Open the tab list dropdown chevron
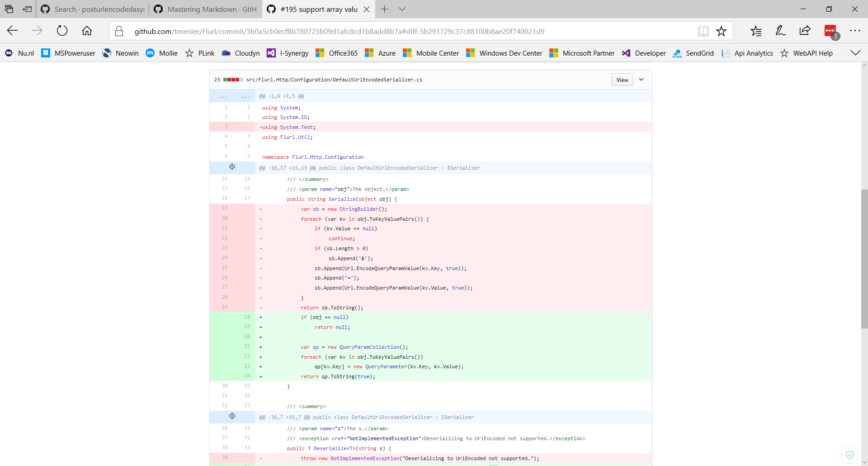 click(402, 9)
